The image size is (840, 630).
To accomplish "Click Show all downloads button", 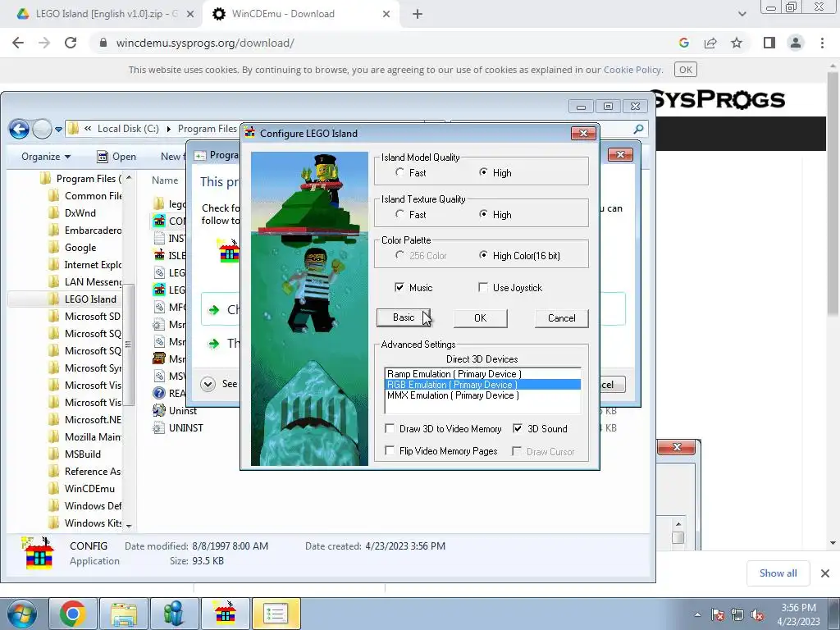I will [778, 573].
